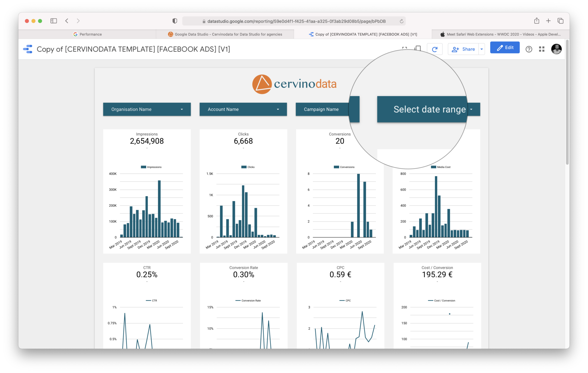588x373 pixels.
Task: Click the Share button
Action: [463, 49]
